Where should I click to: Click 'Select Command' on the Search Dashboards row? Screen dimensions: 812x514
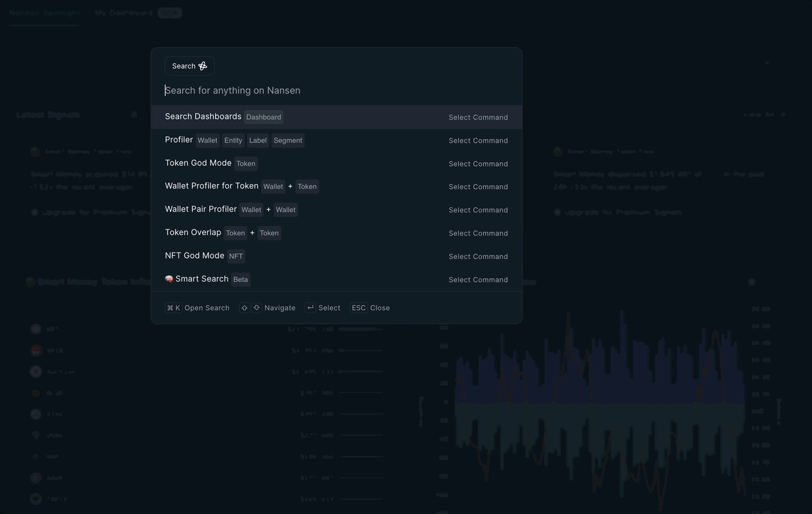[478, 118]
